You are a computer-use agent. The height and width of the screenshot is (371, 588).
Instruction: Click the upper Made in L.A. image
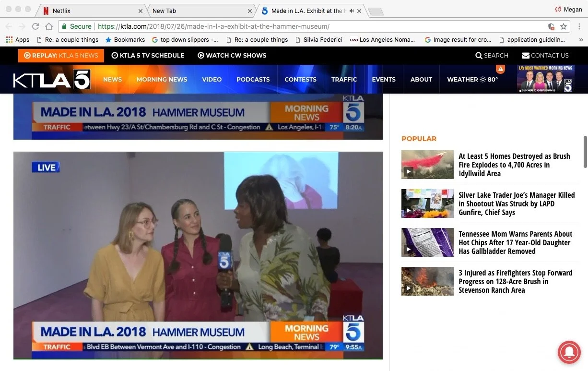point(198,117)
